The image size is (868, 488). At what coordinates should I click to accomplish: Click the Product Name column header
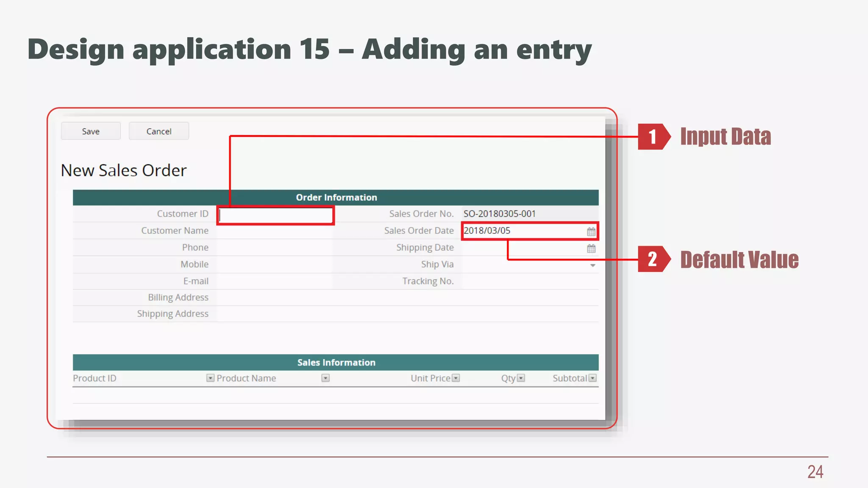pos(246,378)
